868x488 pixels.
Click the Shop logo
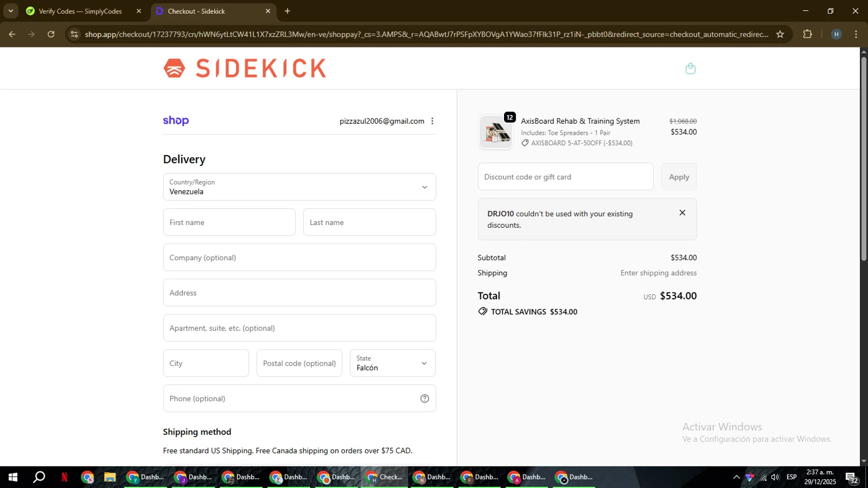pos(176,120)
